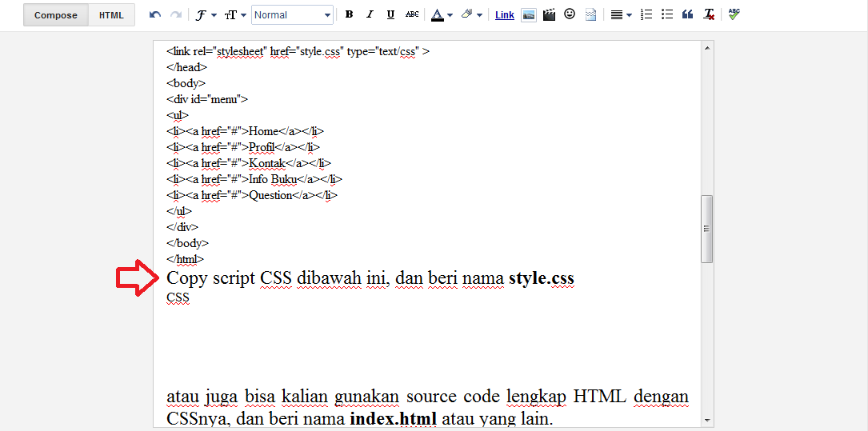Toggle italic formatting
The image size is (868, 431).
[370, 15]
